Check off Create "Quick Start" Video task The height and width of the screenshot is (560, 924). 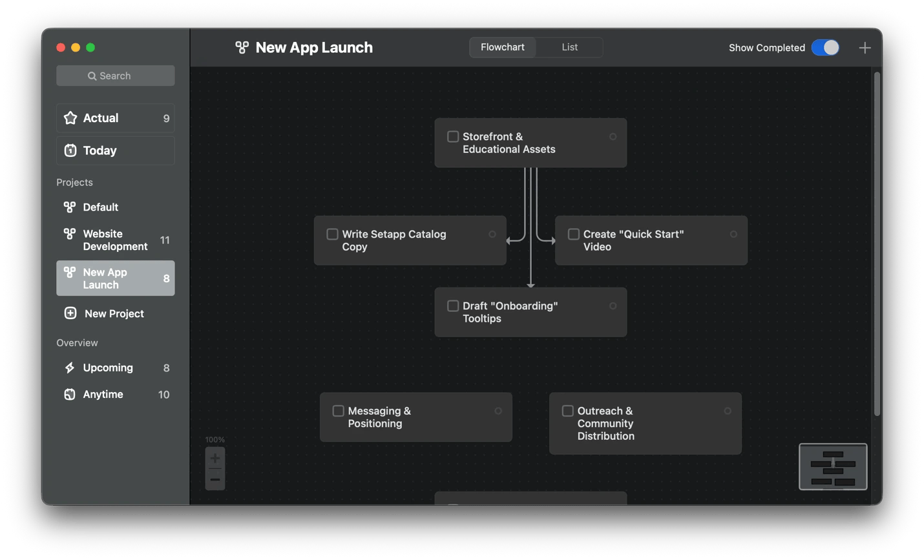[x=573, y=234]
